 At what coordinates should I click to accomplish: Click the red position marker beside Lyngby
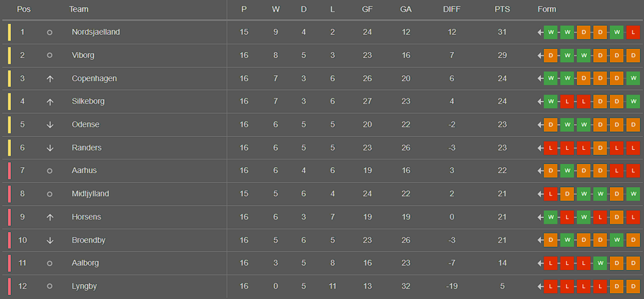10,286
